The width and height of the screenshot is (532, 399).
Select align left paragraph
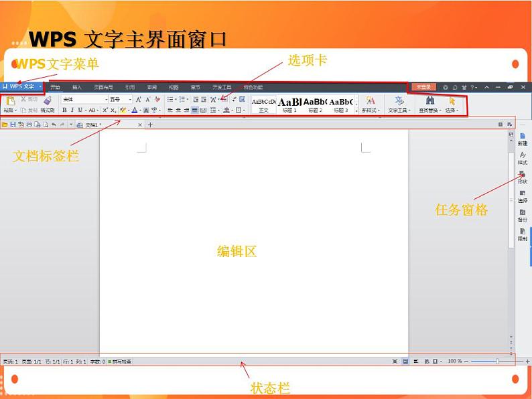(x=170, y=110)
